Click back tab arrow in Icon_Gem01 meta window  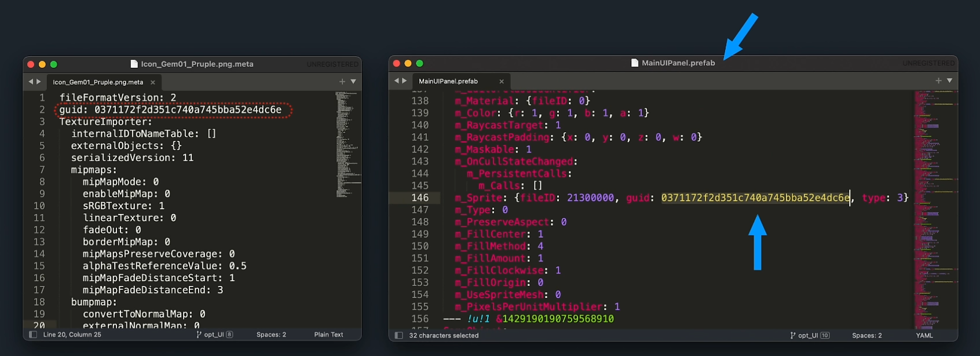click(x=31, y=82)
